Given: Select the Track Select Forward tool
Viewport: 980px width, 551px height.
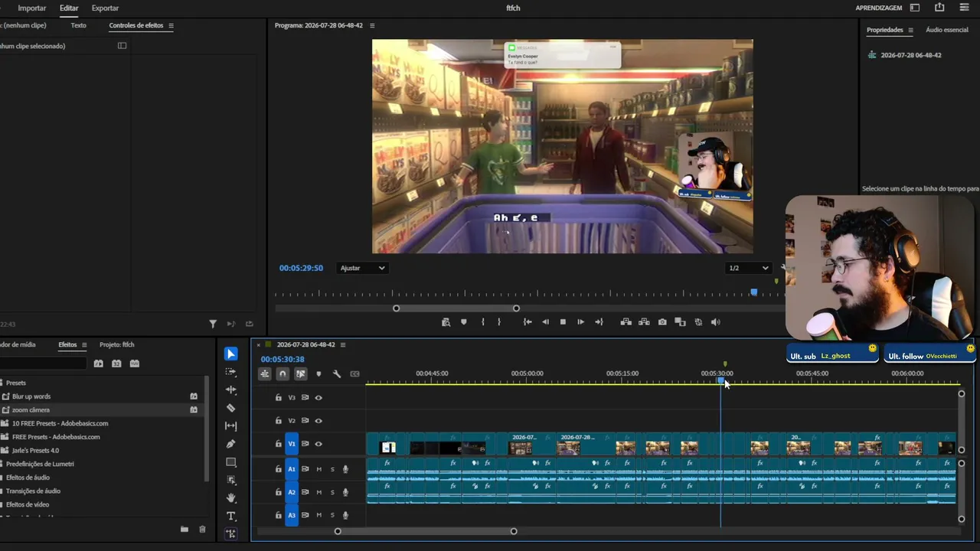Looking at the screenshot, I should click(230, 372).
